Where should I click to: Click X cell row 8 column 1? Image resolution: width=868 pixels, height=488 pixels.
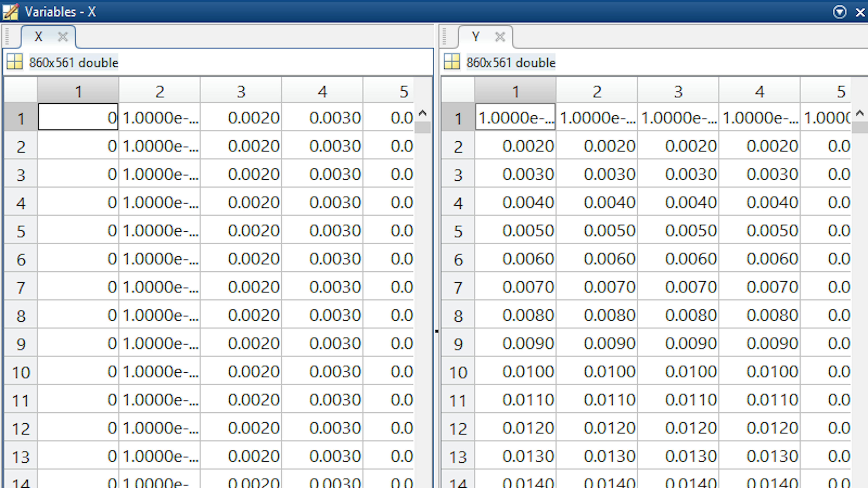(78, 314)
